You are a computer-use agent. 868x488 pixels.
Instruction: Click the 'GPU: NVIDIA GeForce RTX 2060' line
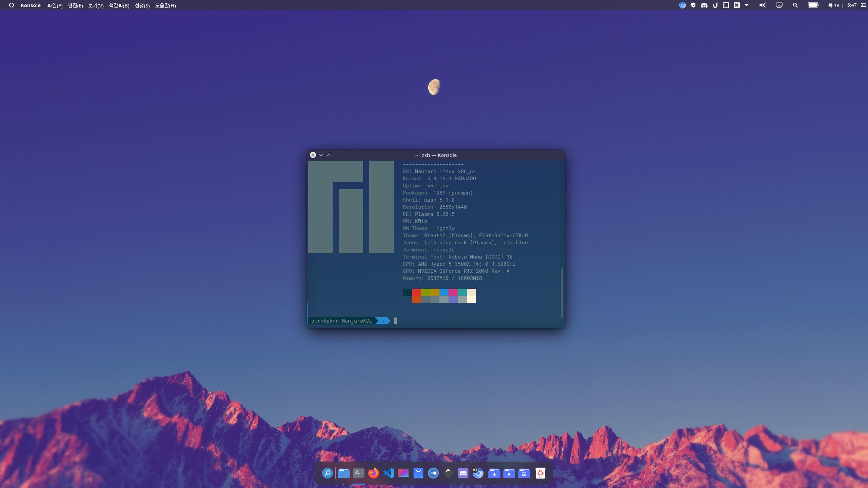(x=456, y=271)
